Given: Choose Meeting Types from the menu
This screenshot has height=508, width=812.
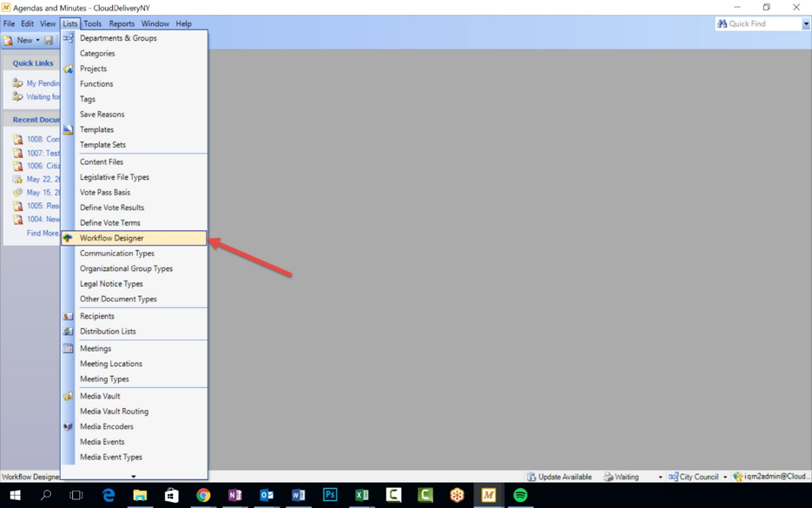Looking at the screenshot, I should tap(134, 379).
